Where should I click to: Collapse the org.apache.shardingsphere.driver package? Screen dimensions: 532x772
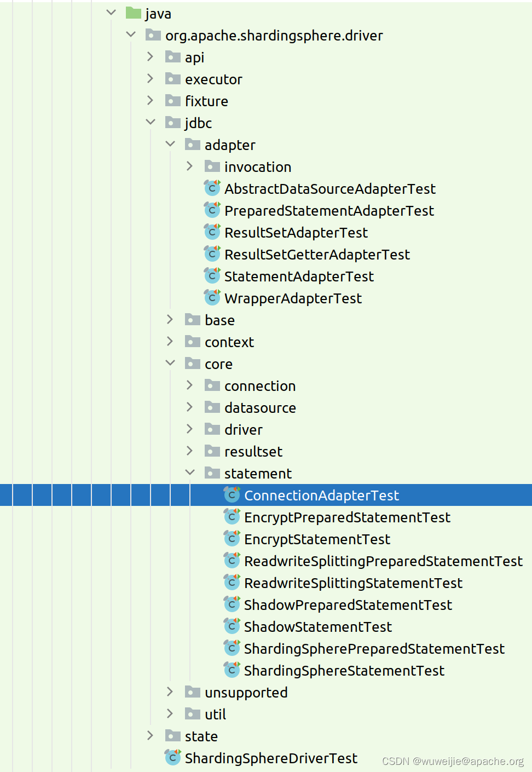click(x=131, y=34)
